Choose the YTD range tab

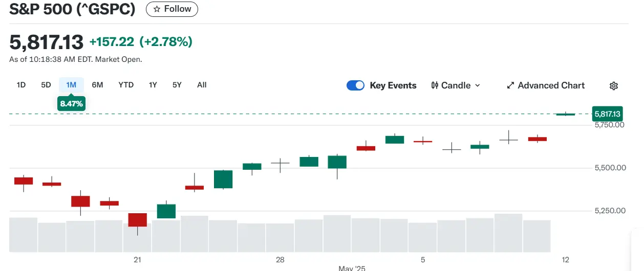126,85
